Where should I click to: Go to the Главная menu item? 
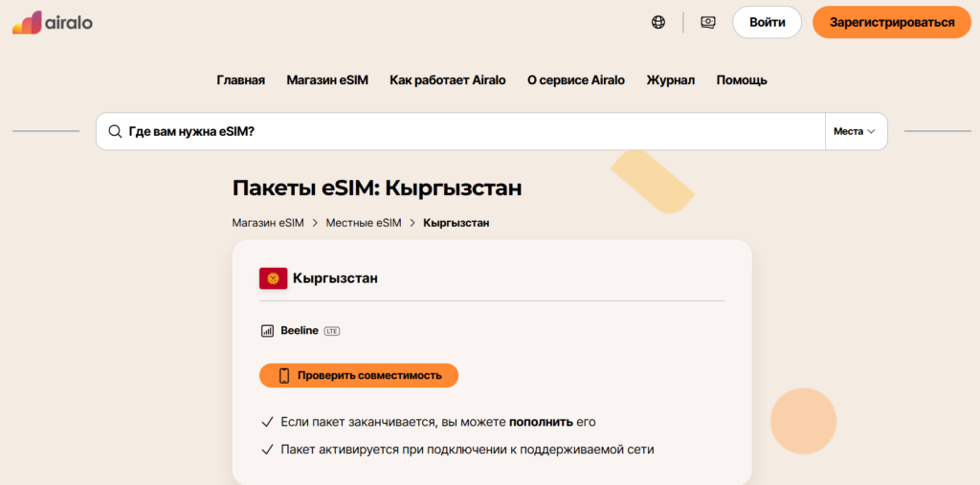tap(240, 80)
